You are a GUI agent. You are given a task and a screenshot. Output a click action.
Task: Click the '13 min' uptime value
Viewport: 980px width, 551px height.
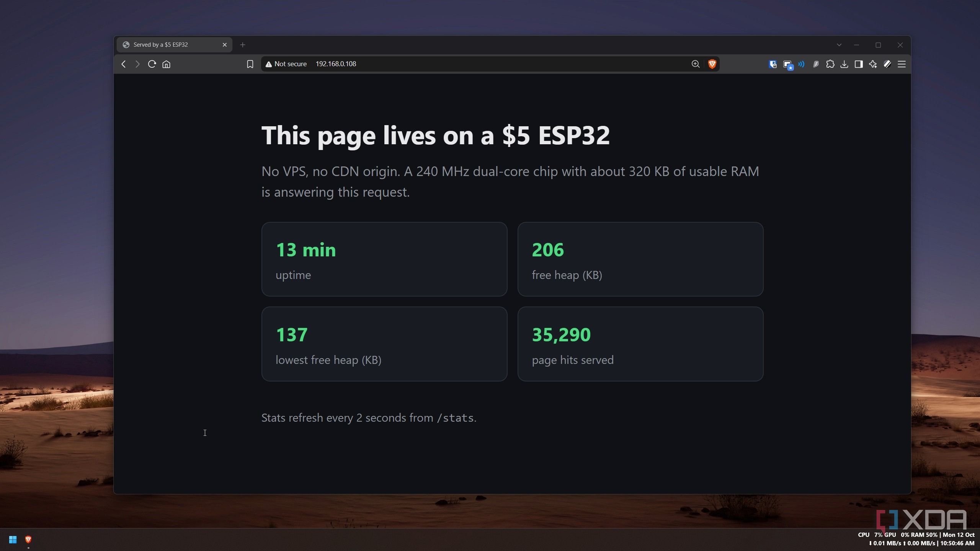pos(305,250)
